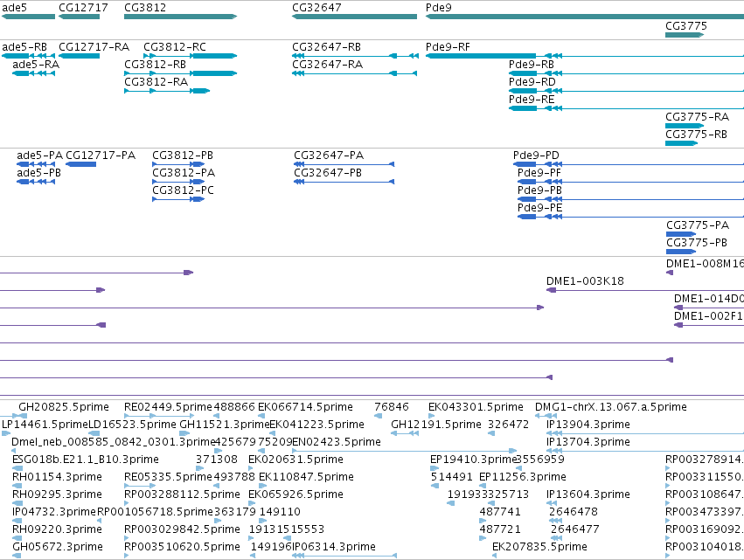Click the CG3775-RA transcript bar
This screenshot has width=744, height=560.
[685, 126]
